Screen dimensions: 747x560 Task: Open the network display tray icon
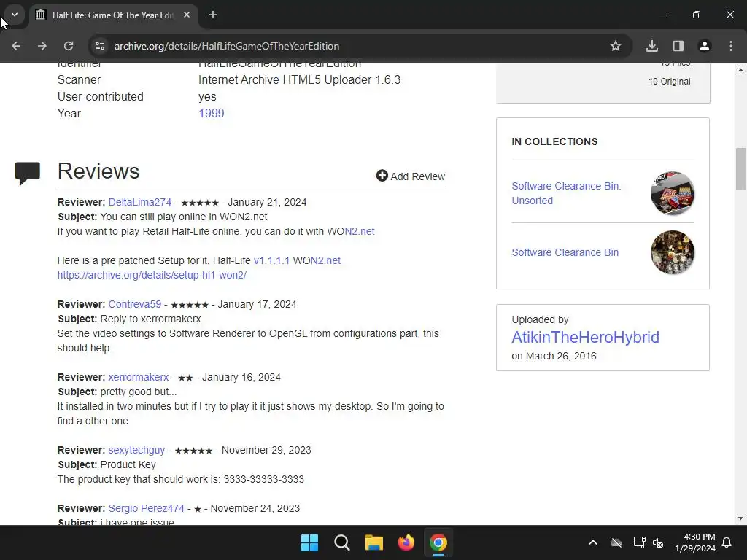639,542
